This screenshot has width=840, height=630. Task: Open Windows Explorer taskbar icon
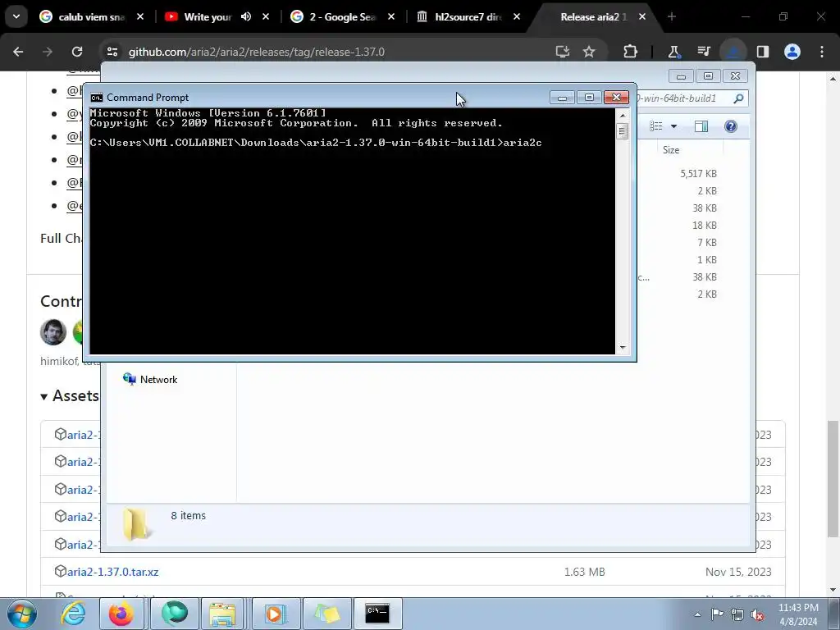pyautogui.click(x=222, y=614)
